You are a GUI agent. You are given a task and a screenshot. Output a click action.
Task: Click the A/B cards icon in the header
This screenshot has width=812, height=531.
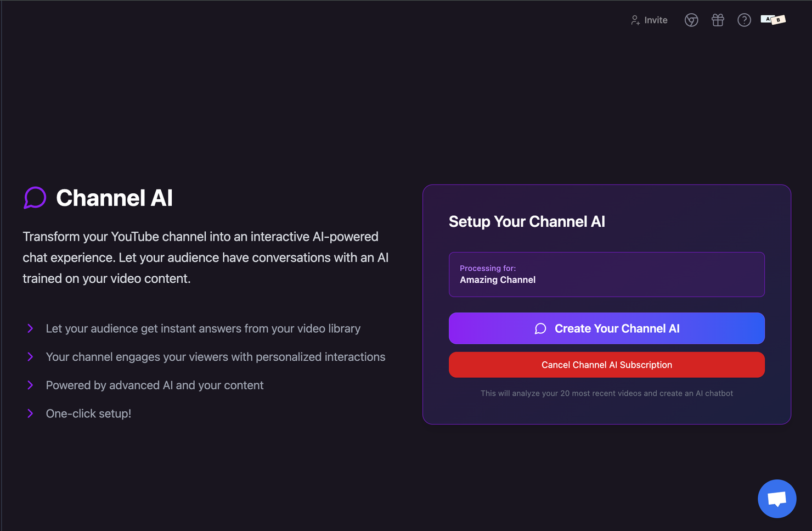(x=773, y=20)
